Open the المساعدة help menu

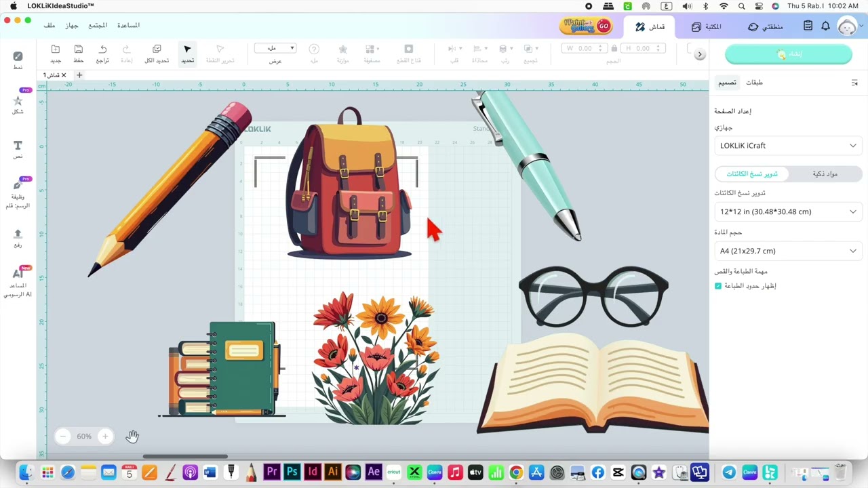pyautogui.click(x=128, y=25)
